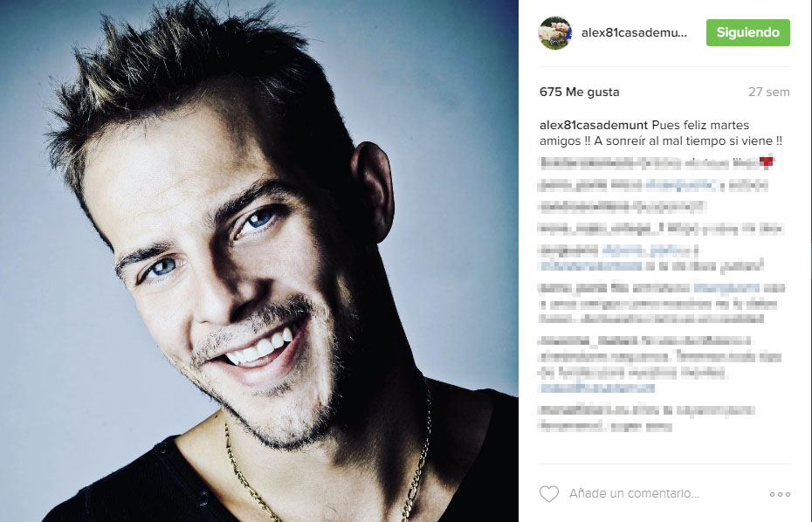Open alex81casademunt username in the caption
This screenshot has width=812, height=522.
(594, 125)
